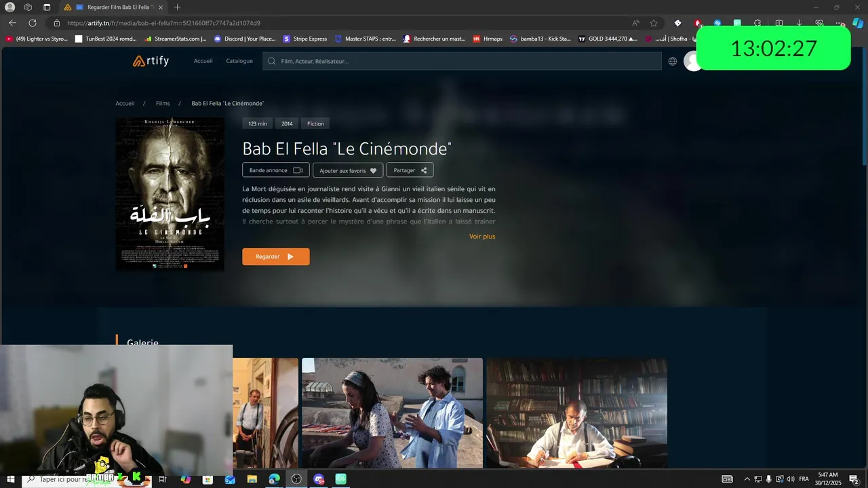The width and height of the screenshot is (868, 488).
Task: Go to Films breadcrumb link
Action: tap(163, 104)
